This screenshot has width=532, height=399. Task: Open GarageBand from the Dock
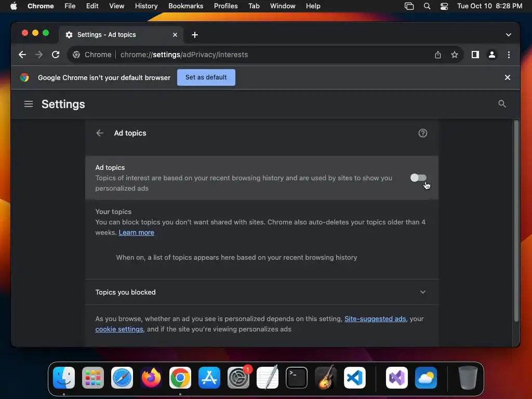click(x=326, y=377)
